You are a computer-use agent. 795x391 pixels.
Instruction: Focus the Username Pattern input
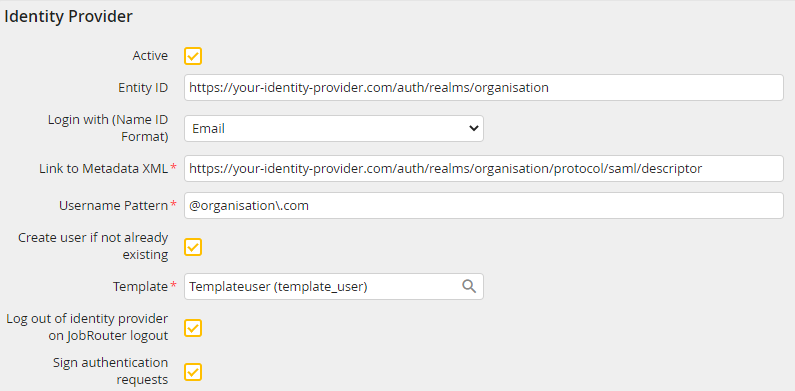coord(484,205)
